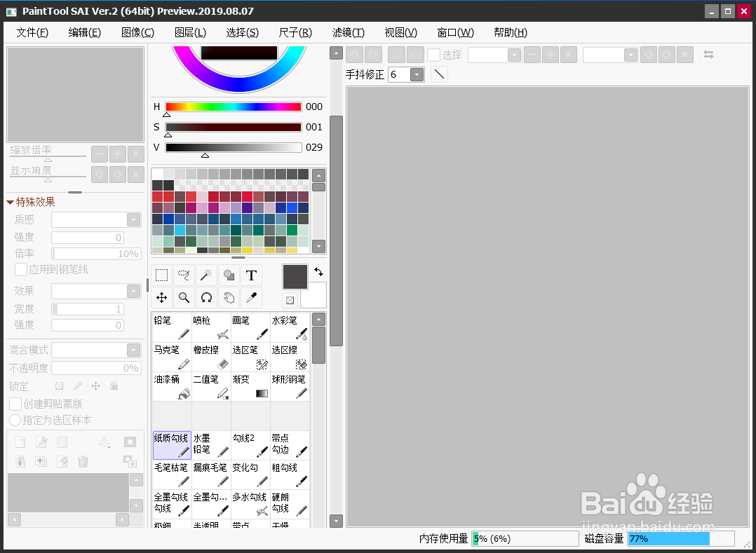Click the tool panel scroll down arrow
756x553 pixels.
click(336, 521)
